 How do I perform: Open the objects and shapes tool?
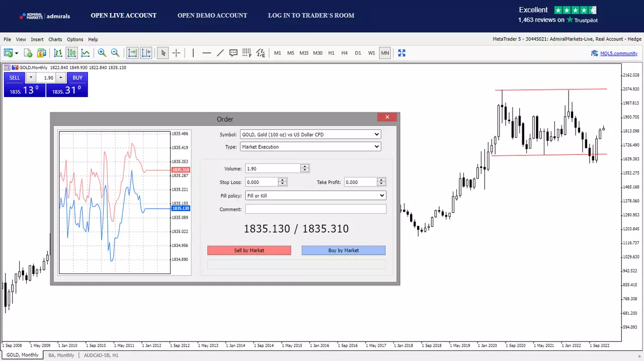[261, 53]
